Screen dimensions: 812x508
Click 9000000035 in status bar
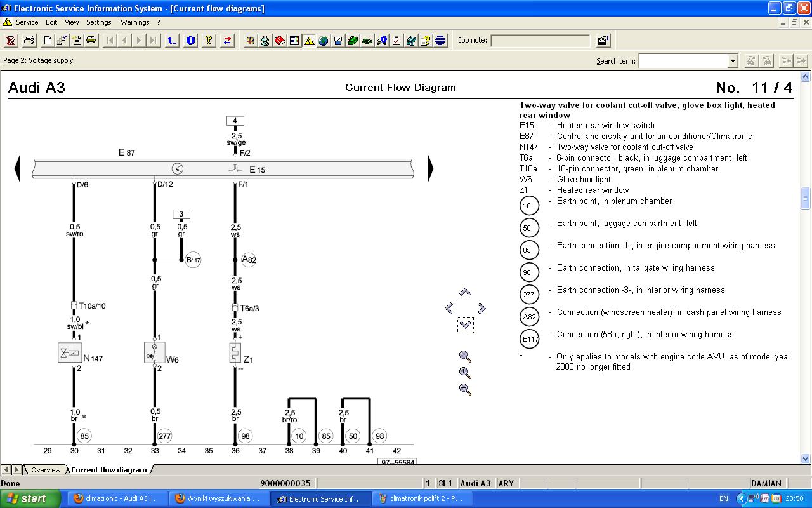tap(285, 483)
